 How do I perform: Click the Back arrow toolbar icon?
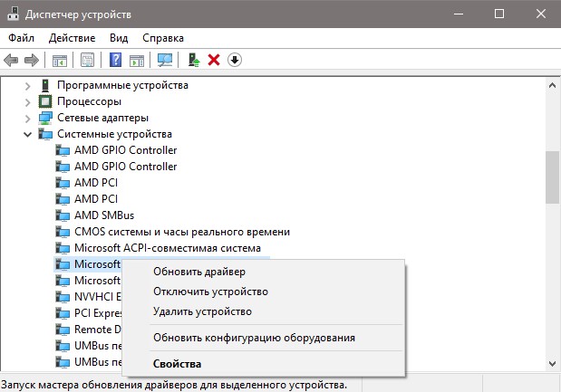coord(11,60)
